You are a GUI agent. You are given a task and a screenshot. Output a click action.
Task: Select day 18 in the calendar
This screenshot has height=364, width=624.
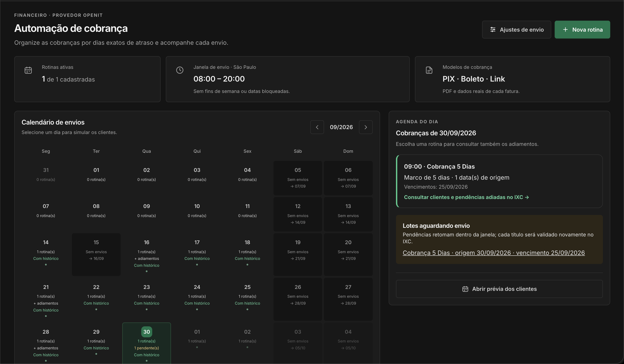[x=247, y=255]
